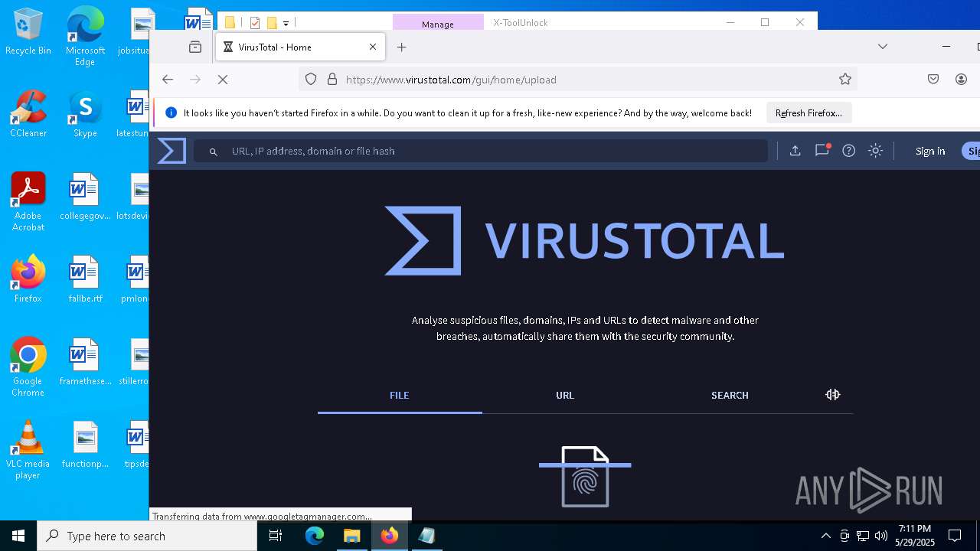Viewport: 980px width, 551px height.
Task: Click the upload file icon in VirusTotal header
Action: (x=795, y=151)
